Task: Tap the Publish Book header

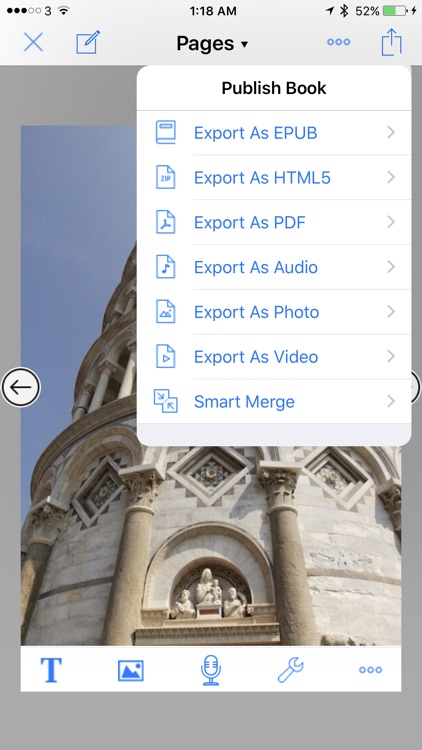Action: tap(274, 88)
